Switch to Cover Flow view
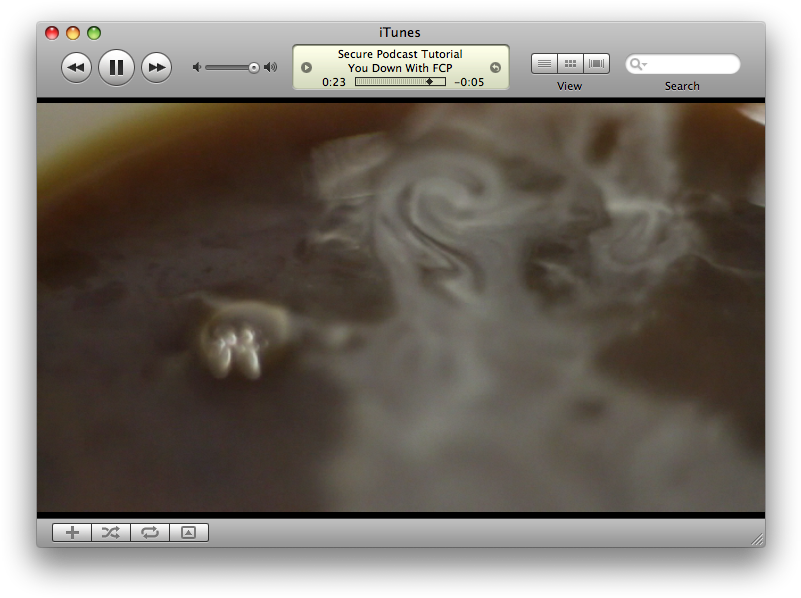This screenshot has height=598, width=801. tap(597, 64)
